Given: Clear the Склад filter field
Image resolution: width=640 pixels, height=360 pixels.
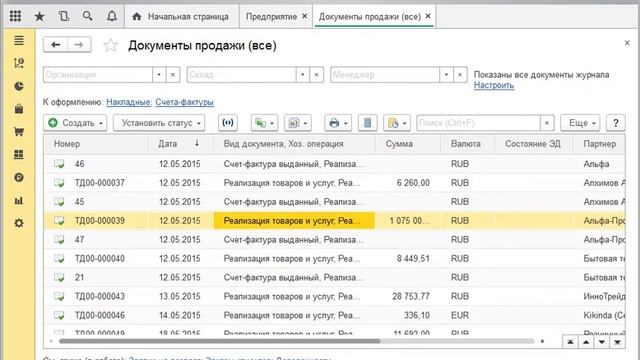Looking at the screenshot, I should (316, 75).
